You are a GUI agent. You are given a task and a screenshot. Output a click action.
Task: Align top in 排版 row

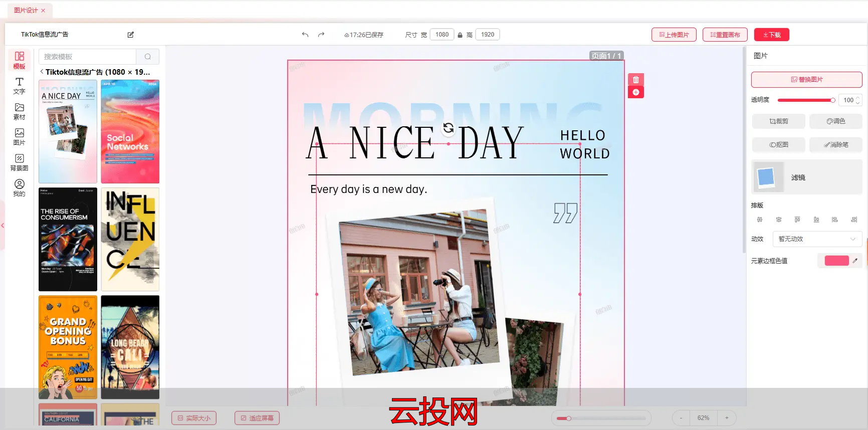[797, 220]
